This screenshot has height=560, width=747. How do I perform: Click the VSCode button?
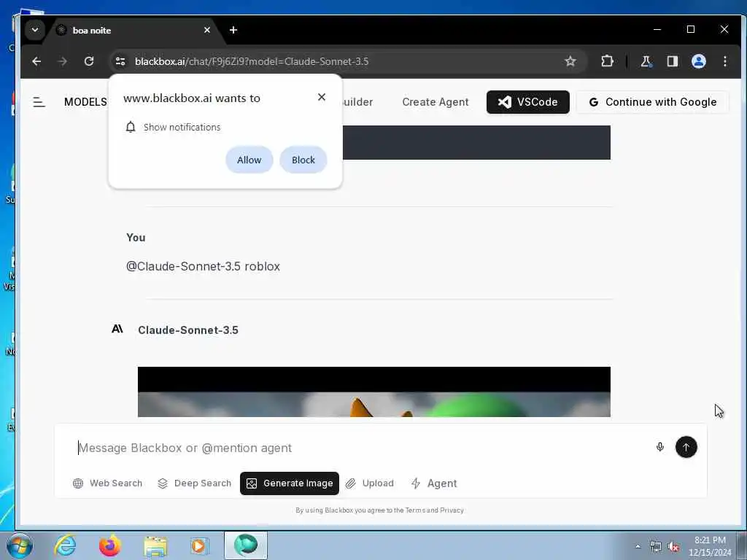point(528,102)
